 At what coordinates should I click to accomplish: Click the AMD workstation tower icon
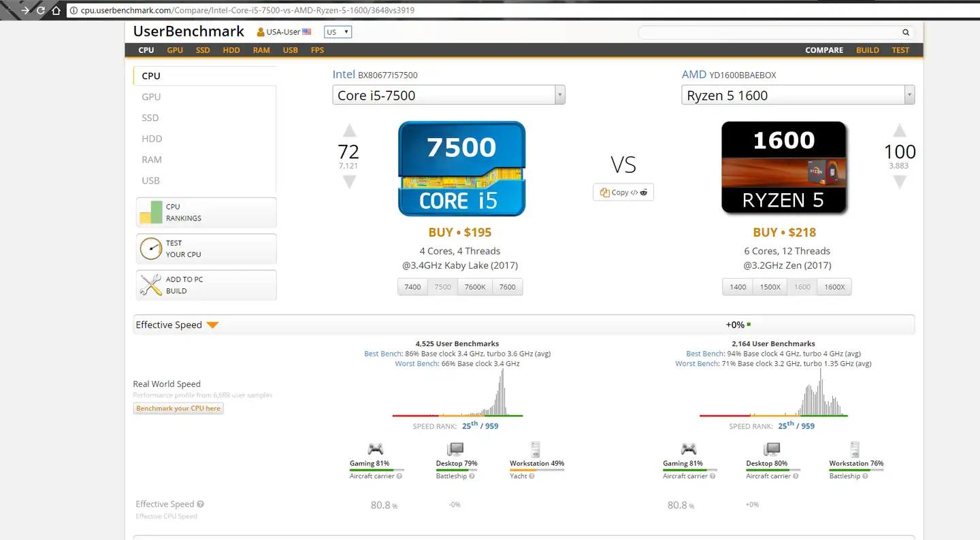pyautogui.click(x=855, y=449)
